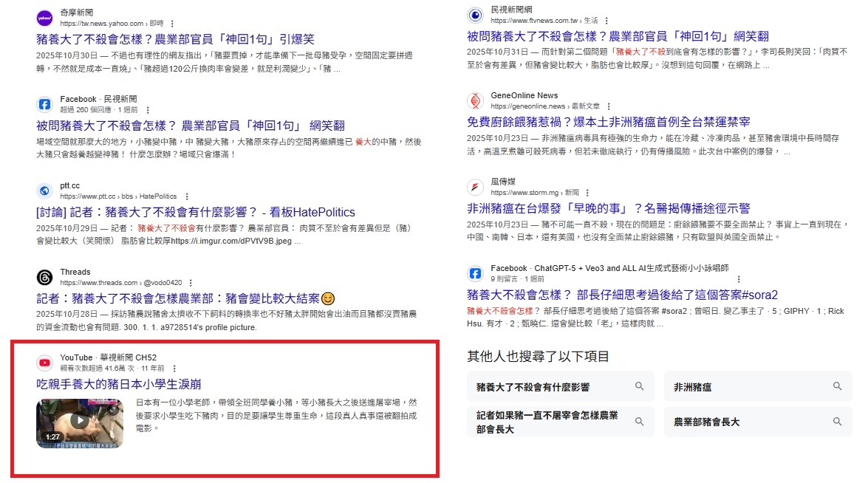Viewport: 868px width, 483px height.
Task: Open more options for Yahoo result
Action: [172, 24]
